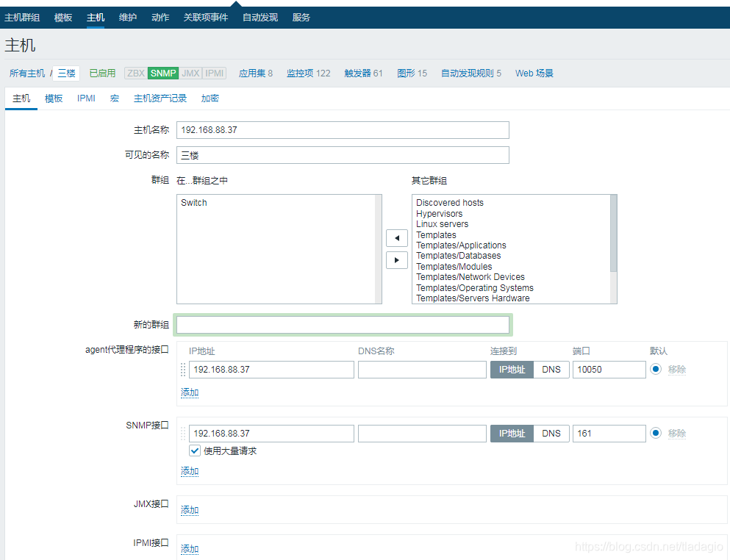Open 图形 15 link

pyautogui.click(x=412, y=73)
